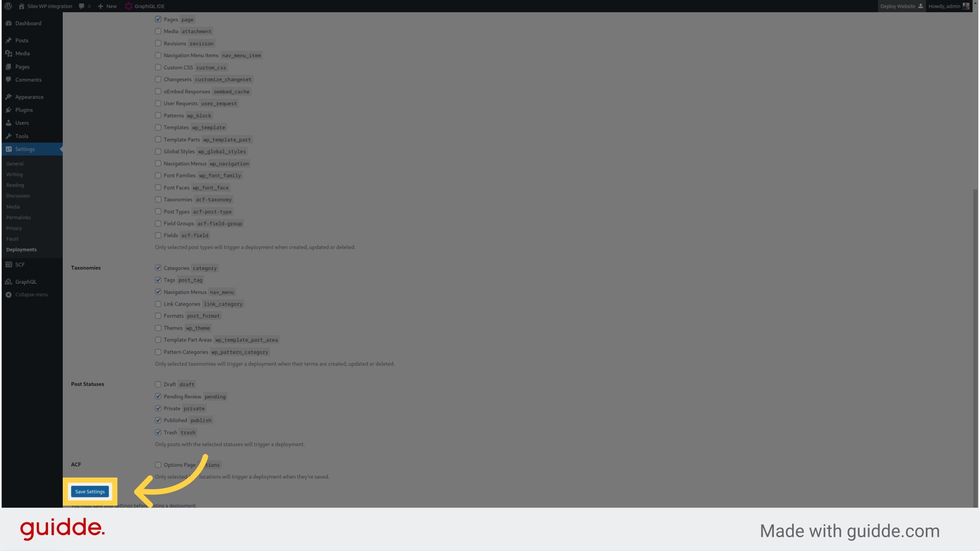Image resolution: width=980 pixels, height=551 pixels.
Task: Open the General settings page
Action: (14, 163)
